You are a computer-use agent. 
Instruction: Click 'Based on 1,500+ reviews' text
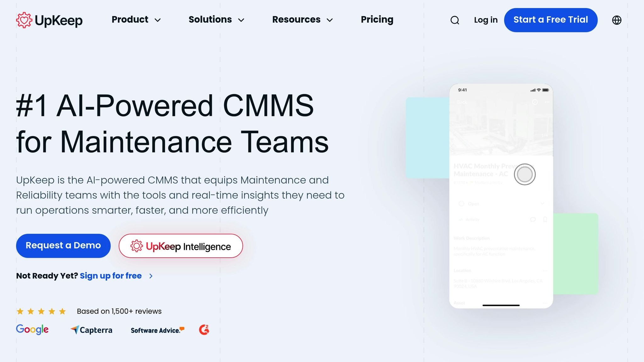119,311
